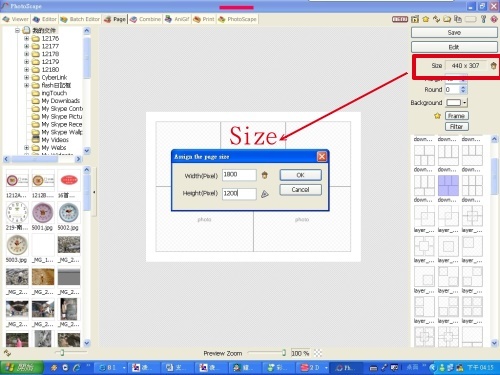Increase the Round value with spinner
The height and width of the screenshot is (375, 500).
pos(463,88)
